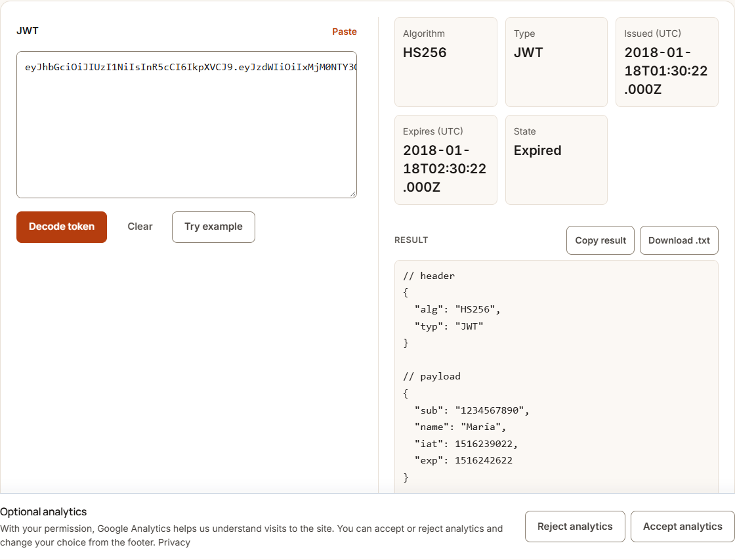Click the JWT label above the input
Image resolution: width=735 pixels, height=560 pixels.
[27, 31]
